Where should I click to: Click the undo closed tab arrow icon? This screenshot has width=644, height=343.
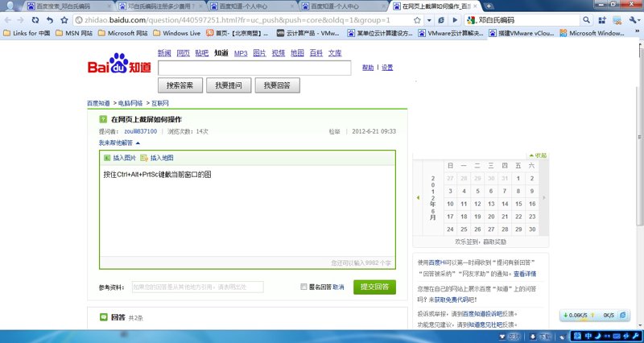click(x=50, y=19)
